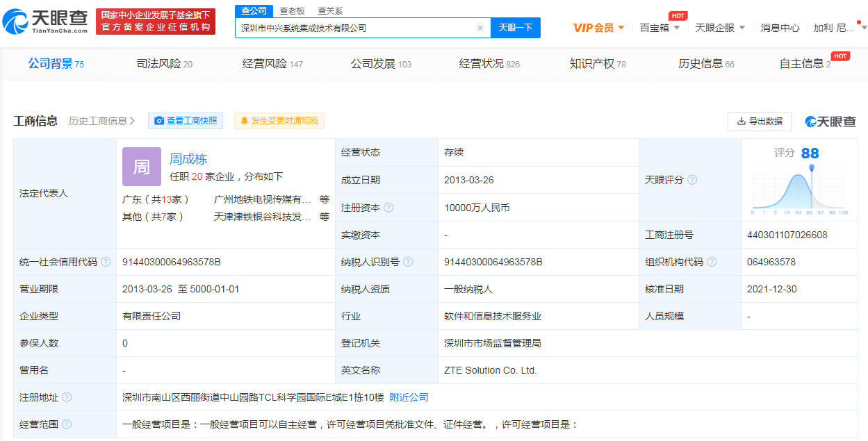
Task: Click the 查看工商快照 camera button
Action: click(x=186, y=121)
